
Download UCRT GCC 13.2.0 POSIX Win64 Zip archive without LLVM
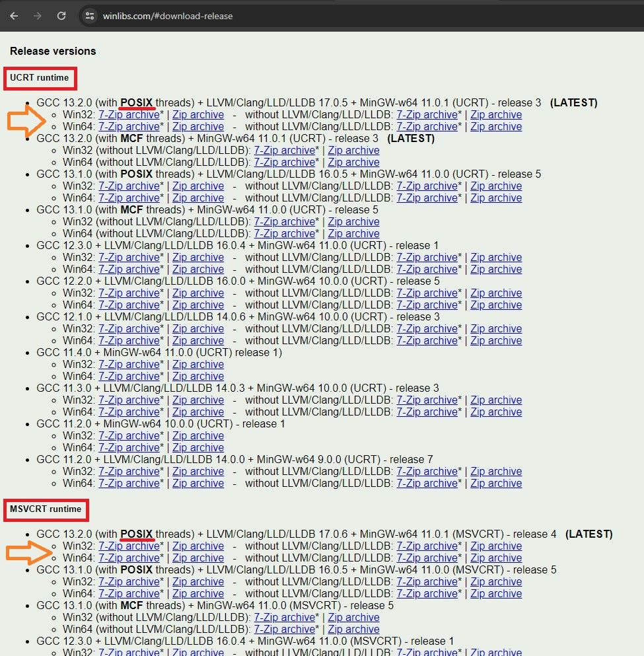click(x=496, y=126)
